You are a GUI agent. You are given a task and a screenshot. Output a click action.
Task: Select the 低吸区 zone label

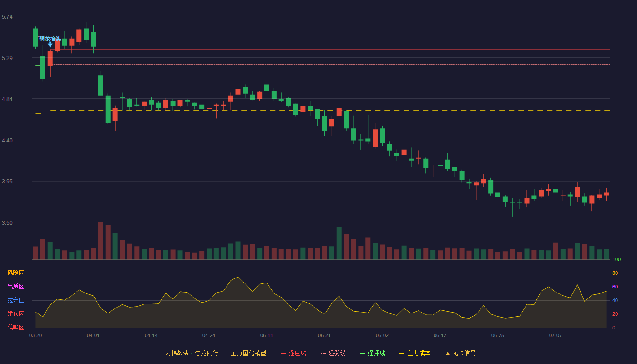(15, 327)
